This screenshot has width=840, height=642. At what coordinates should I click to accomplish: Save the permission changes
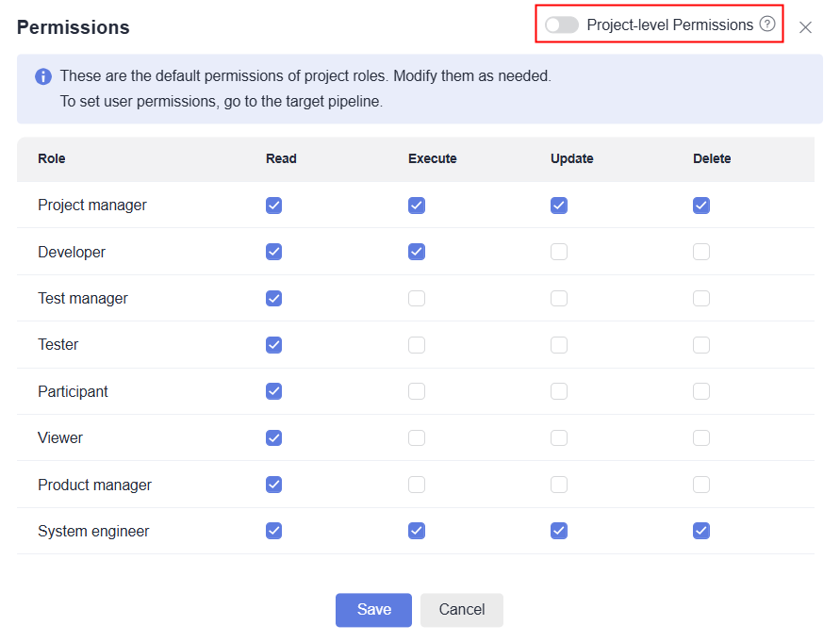373,610
